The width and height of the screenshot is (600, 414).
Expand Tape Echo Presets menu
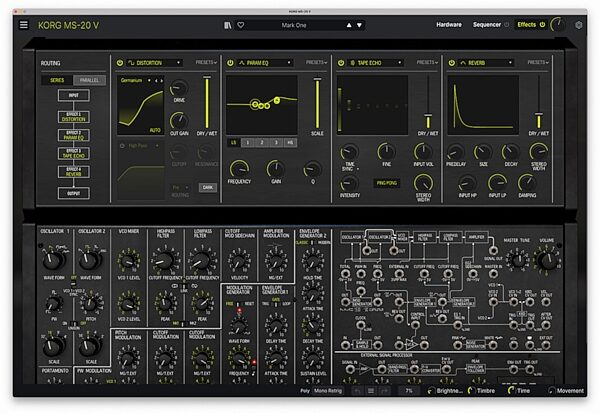[427, 62]
